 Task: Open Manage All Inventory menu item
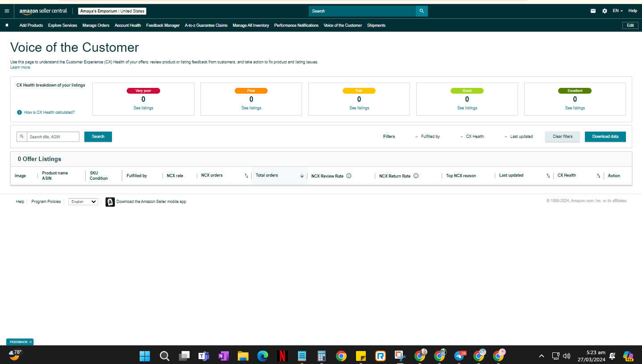point(251,25)
